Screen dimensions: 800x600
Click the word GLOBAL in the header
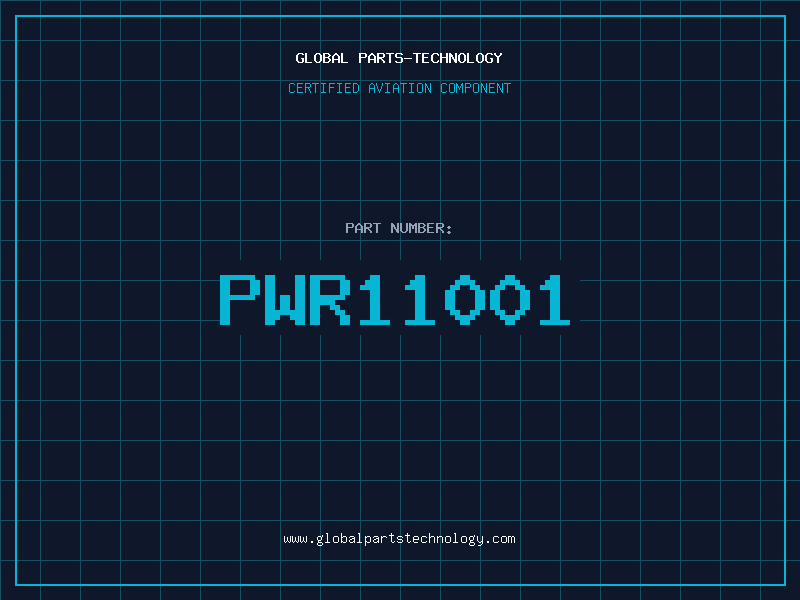tap(321, 58)
